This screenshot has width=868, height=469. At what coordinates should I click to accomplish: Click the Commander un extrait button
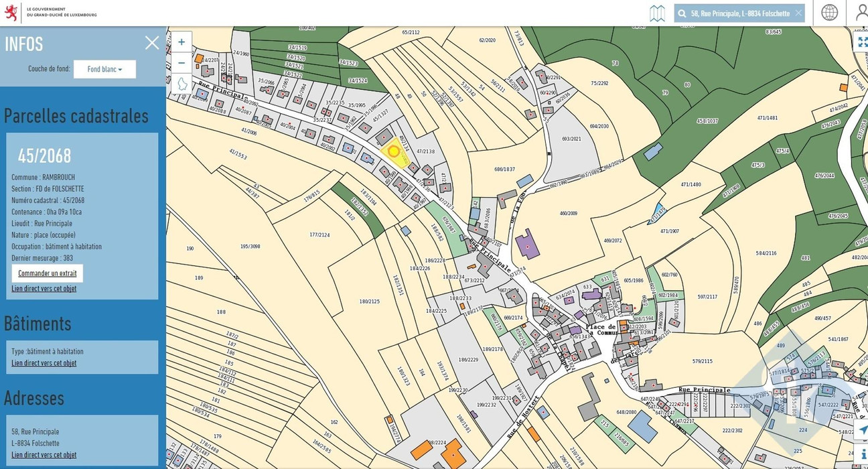tap(47, 273)
